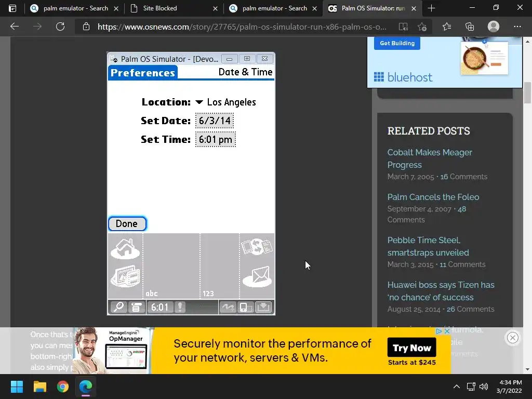Tap the alert exclamation icon in status bar

tap(180, 307)
